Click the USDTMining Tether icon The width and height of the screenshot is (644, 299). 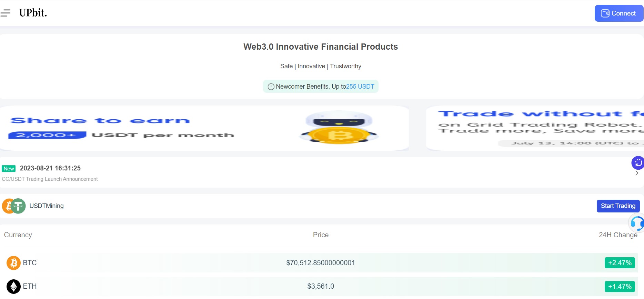18,206
